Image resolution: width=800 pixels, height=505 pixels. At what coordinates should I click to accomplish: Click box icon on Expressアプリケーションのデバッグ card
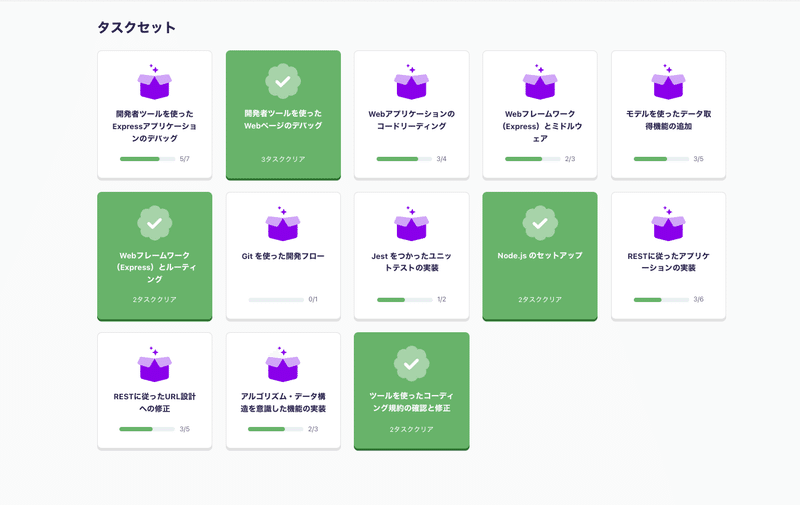pyautogui.click(x=155, y=82)
